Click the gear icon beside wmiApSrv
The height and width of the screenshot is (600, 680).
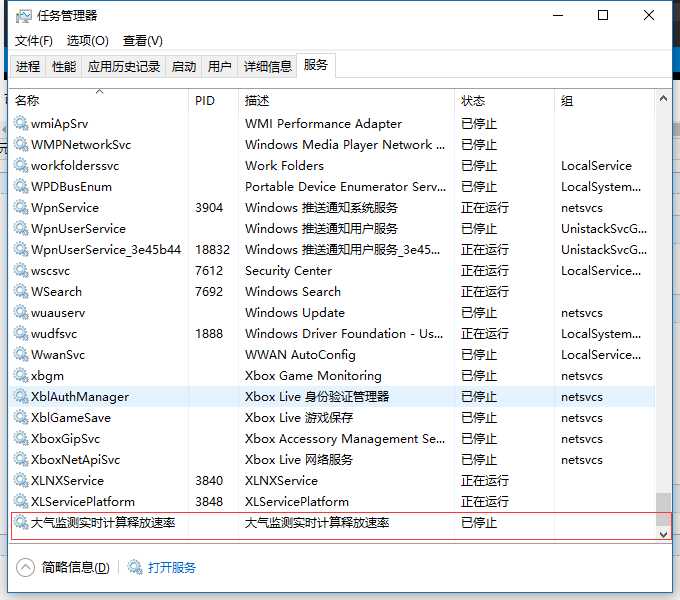21,123
